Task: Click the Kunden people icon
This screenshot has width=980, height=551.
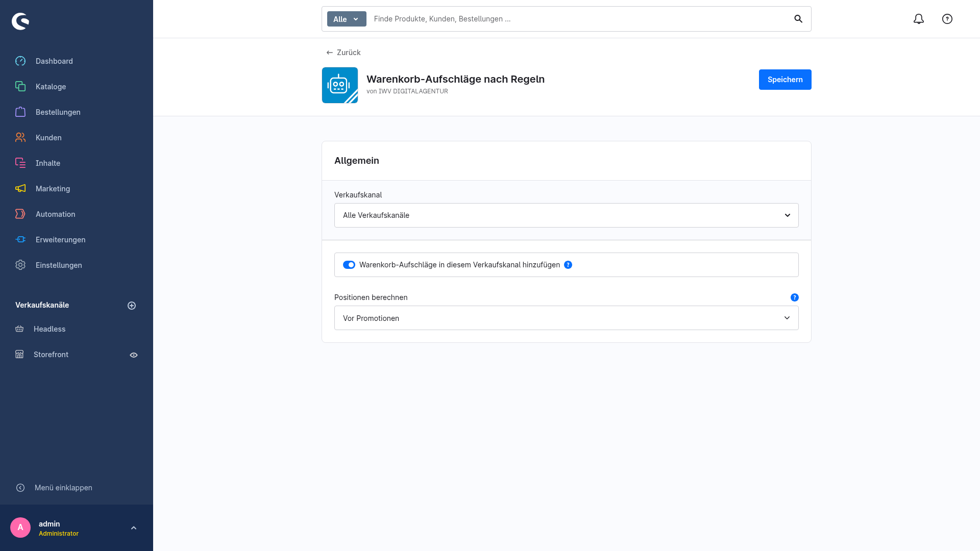Action: [x=20, y=138]
